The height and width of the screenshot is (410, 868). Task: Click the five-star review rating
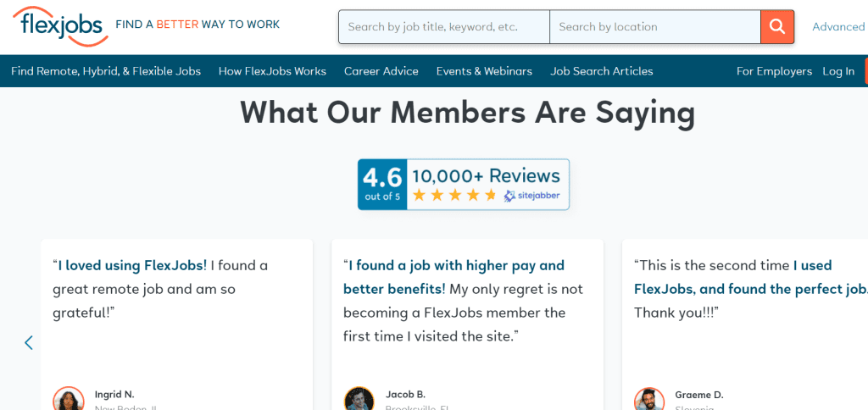(454, 196)
